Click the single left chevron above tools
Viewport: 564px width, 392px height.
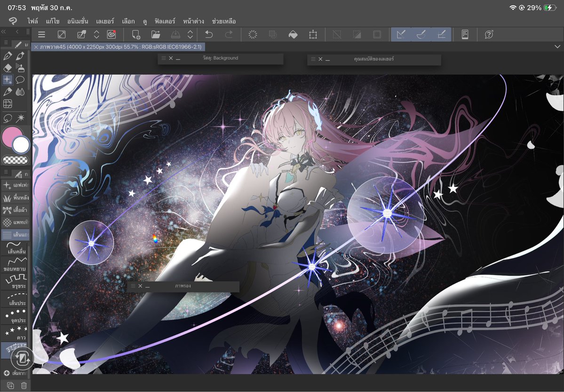tap(16, 31)
